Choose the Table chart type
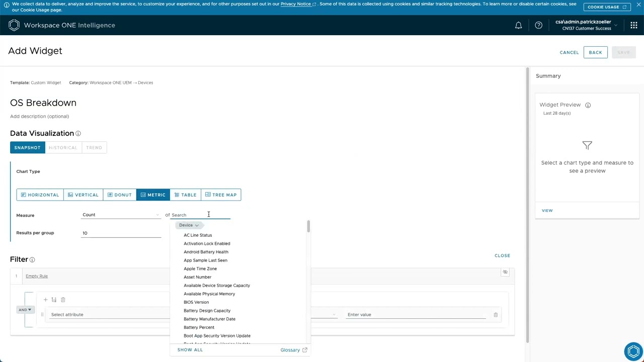 (185, 195)
